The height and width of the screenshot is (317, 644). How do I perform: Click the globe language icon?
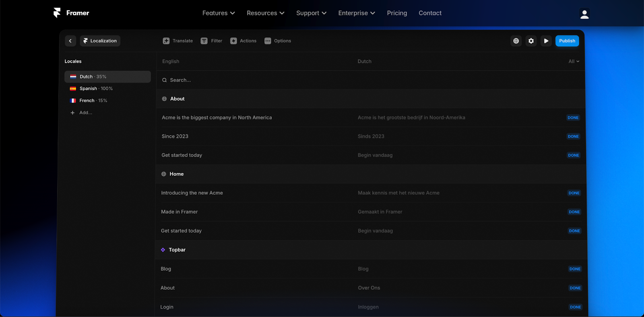pyautogui.click(x=516, y=41)
